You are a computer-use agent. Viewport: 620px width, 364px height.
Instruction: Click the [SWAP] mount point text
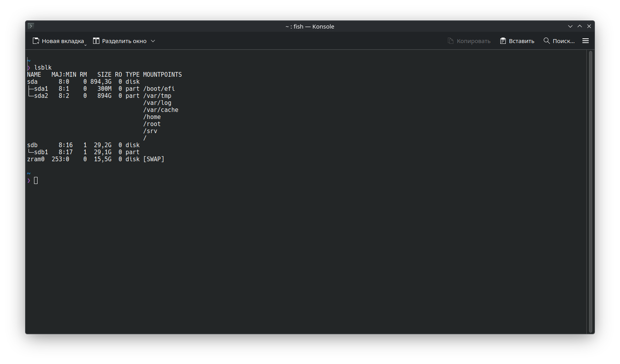[153, 159]
